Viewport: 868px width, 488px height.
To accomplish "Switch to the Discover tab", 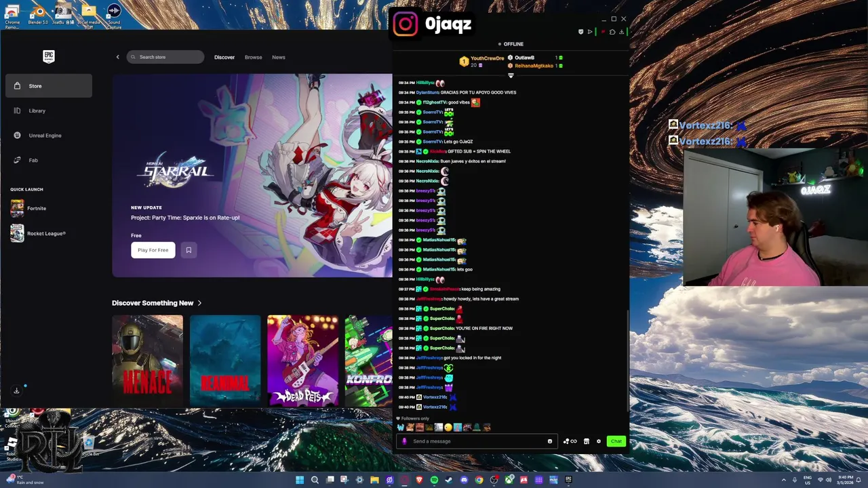I will [x=224, y=57].
